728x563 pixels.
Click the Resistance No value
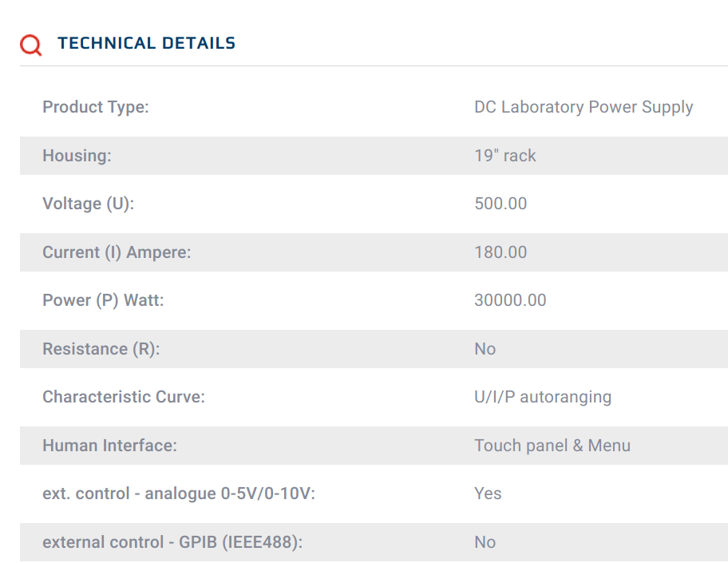click(x=485, y=349)
